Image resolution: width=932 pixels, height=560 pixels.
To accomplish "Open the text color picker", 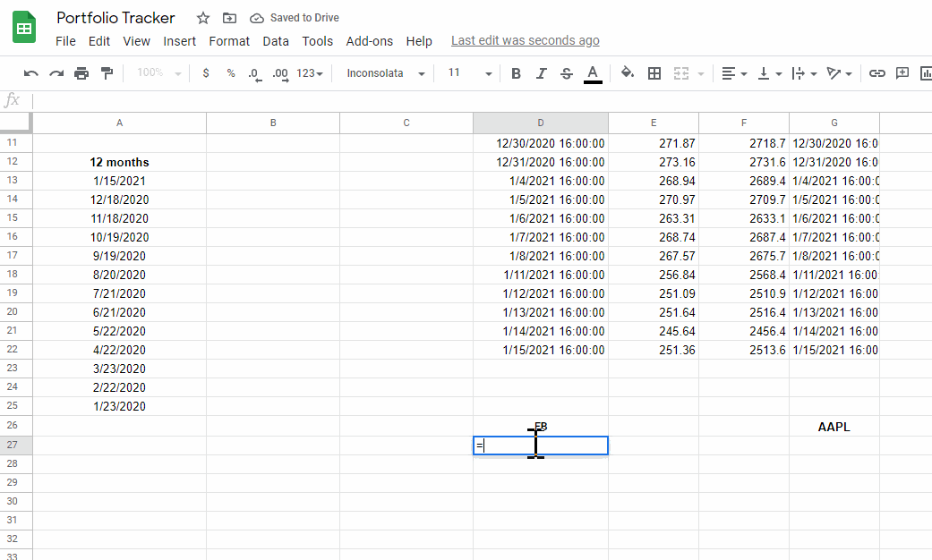I will click(593, 73).
